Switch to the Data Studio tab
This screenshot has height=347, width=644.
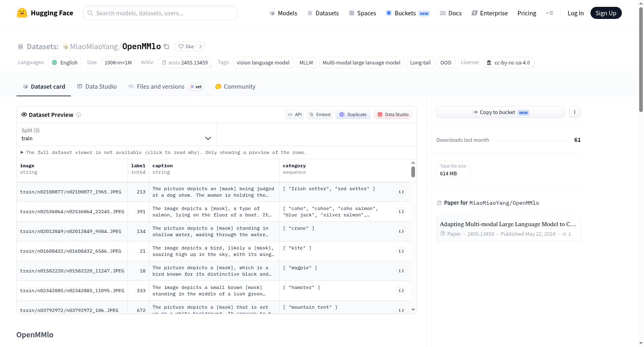[x=97, y=87]
